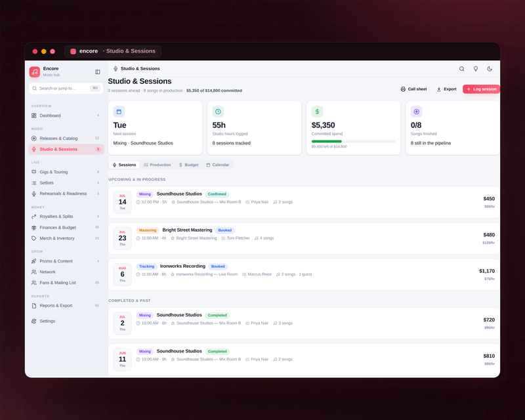Click the target icon on the 0/8 card
The width and height of the screenshot is (525, 420).
coord(416,112)
